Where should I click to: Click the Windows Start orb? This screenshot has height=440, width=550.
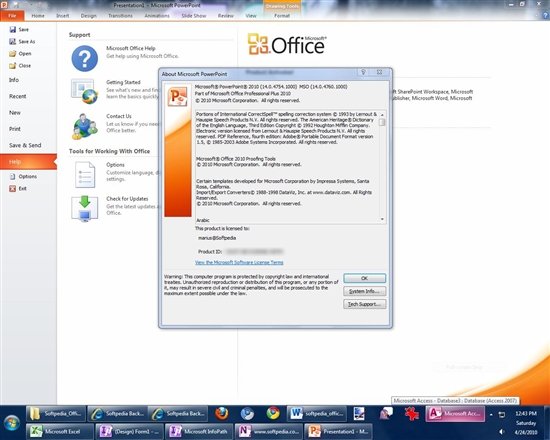click(x=11, y=422)
